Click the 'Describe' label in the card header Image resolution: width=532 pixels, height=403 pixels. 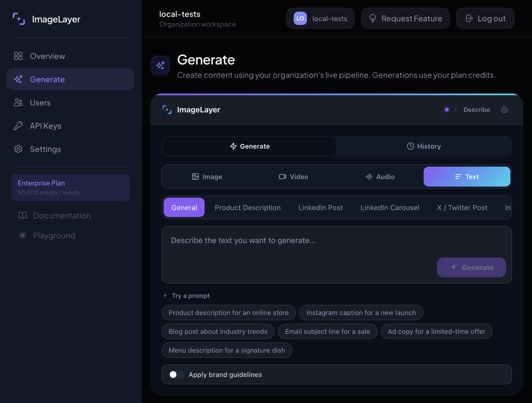(477, 110)
